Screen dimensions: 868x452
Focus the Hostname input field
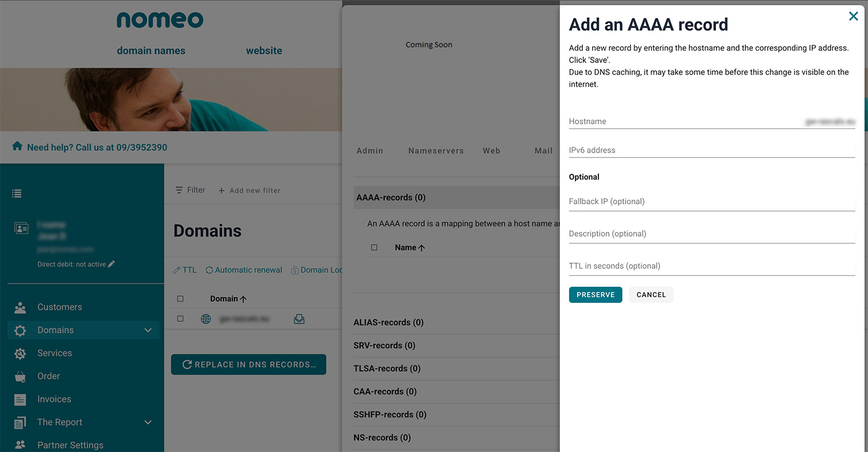coord(712,121)
